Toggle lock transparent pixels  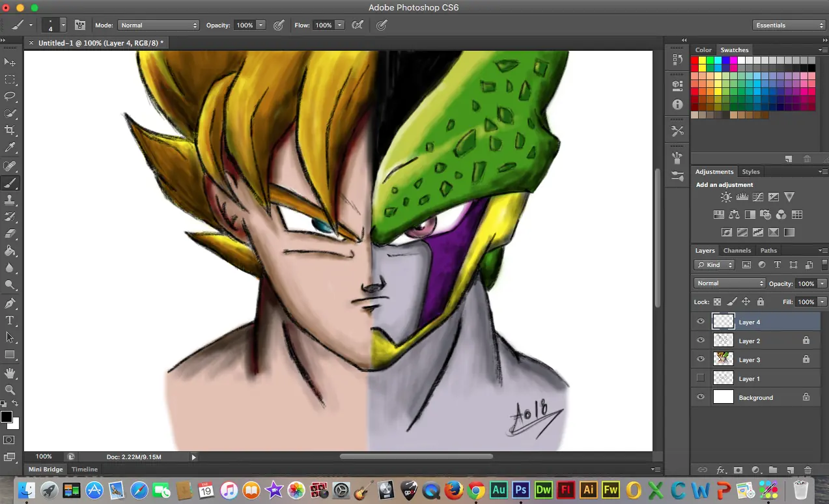pos(718,301)
